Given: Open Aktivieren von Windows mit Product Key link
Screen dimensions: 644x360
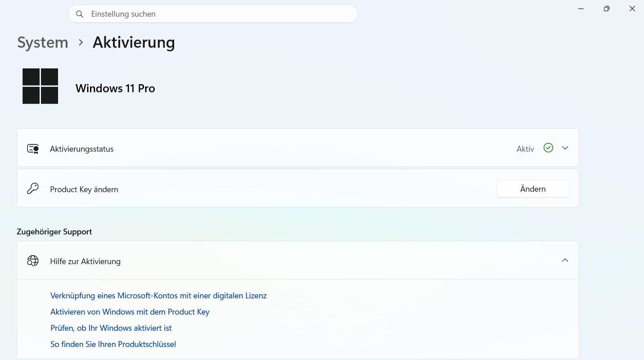Looking at the screenshot, I should pos(130,312).
